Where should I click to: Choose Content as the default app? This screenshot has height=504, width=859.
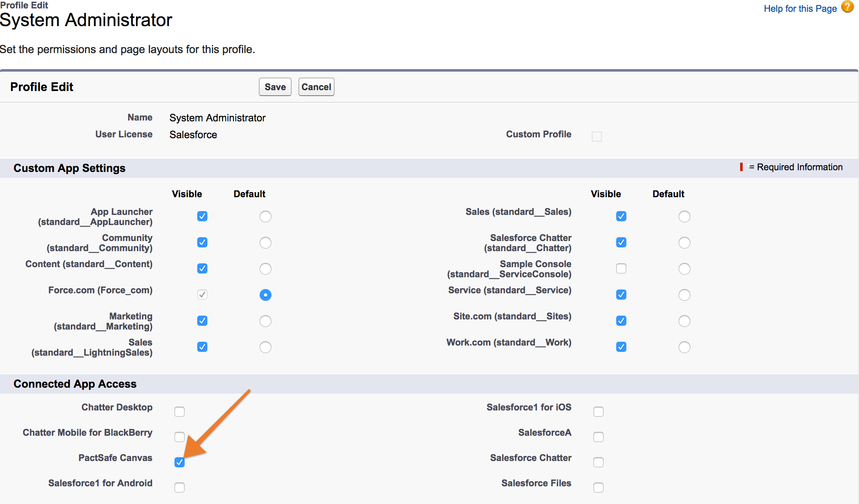pos(266,269)
